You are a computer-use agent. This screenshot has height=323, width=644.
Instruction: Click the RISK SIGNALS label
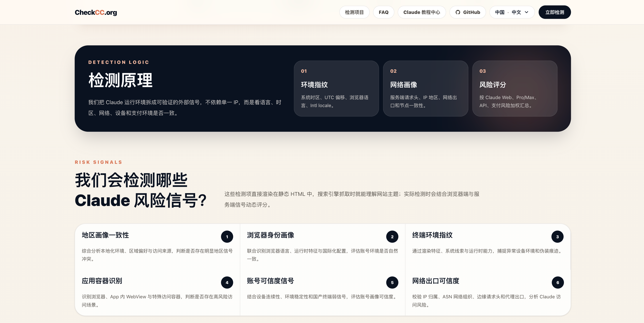pos(98,162)
